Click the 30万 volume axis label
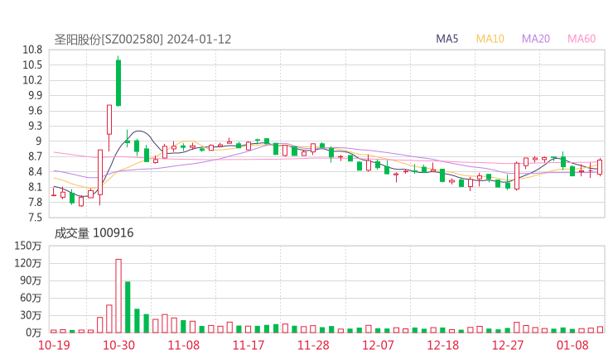 point(31,315)
